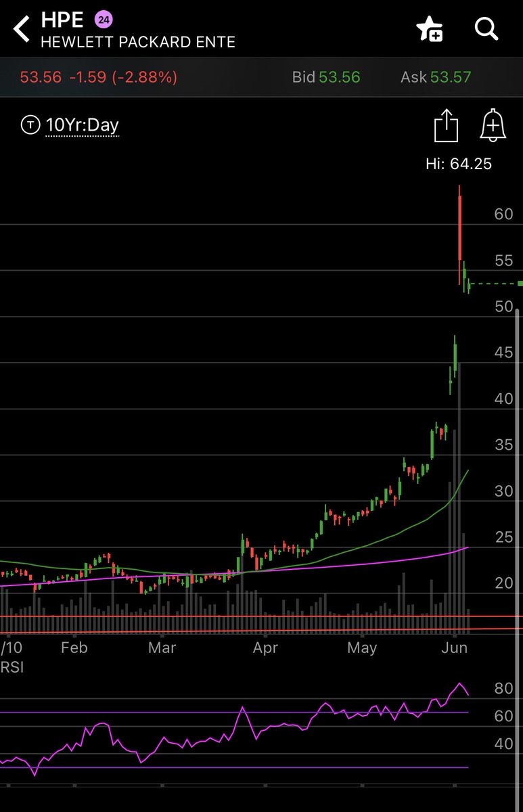The width and height of the screenshot is (523, 812).
Task: Tap the 45 price axis label
Action: pyautogui.click(x=503, y=353)
